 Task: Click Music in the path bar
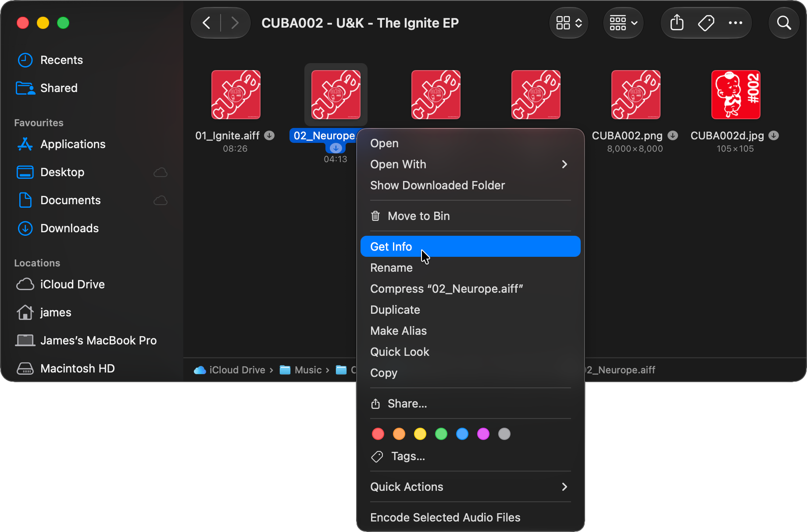pyautogui.click(x=301, y=370)
